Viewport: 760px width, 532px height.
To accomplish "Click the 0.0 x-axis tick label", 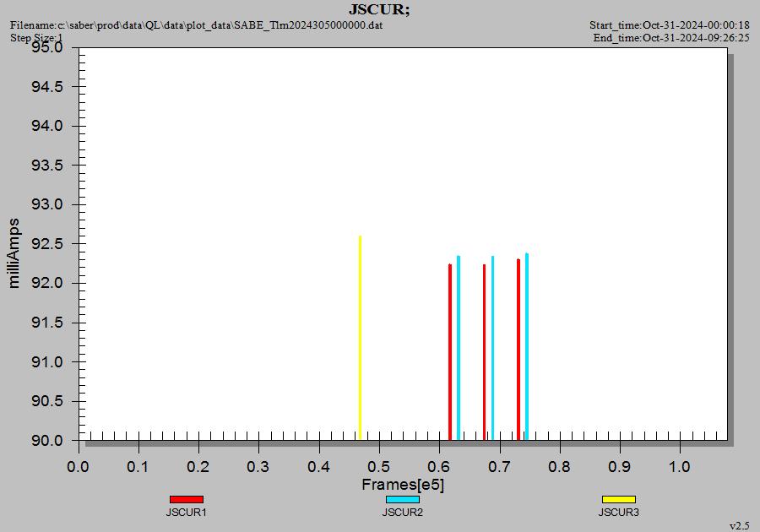I will click(78, 467).
